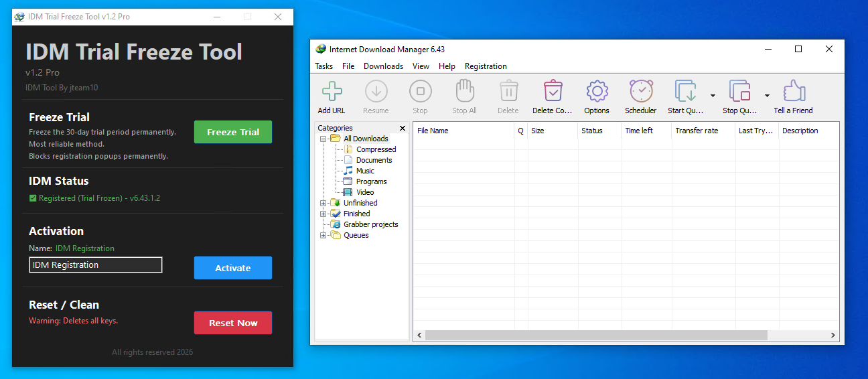This screenshot has height=379, width=868.
Task: Sort by the Transfer rate column header
Action: click(703, 131)
